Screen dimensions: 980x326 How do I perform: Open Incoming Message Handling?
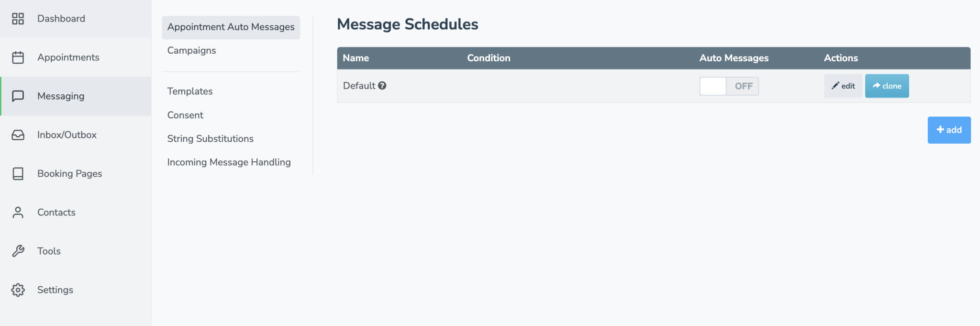point(229,162)
